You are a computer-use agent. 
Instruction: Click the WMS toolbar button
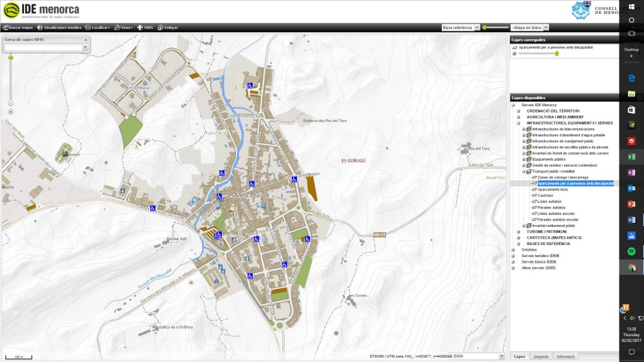pyautogui.click(x=145, y=28)
